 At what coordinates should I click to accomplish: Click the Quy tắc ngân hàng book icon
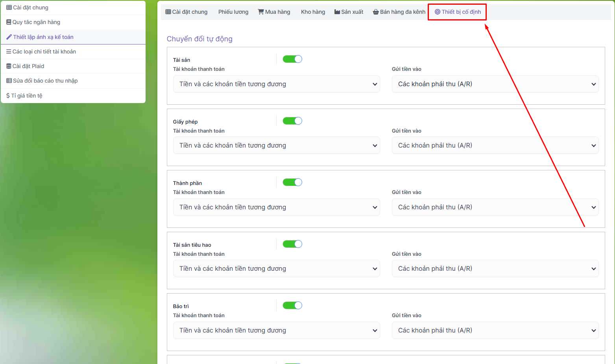(x=9, y=22)
